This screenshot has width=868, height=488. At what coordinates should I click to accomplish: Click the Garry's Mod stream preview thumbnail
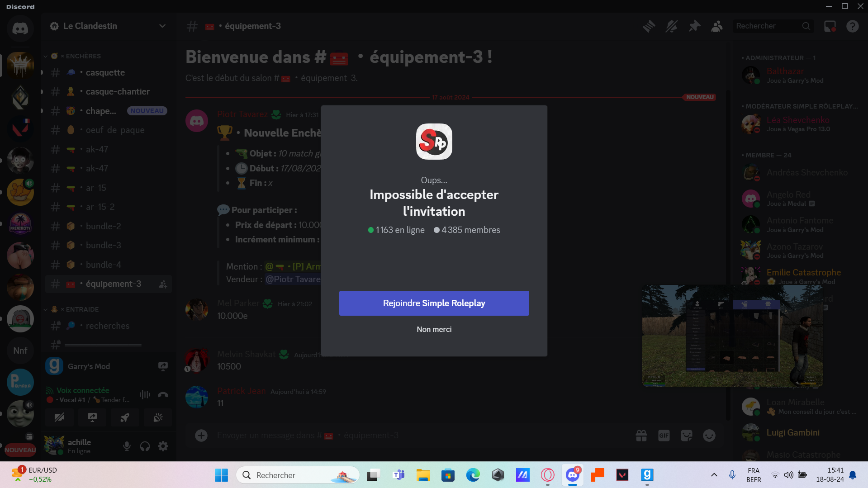coord(732,336)
